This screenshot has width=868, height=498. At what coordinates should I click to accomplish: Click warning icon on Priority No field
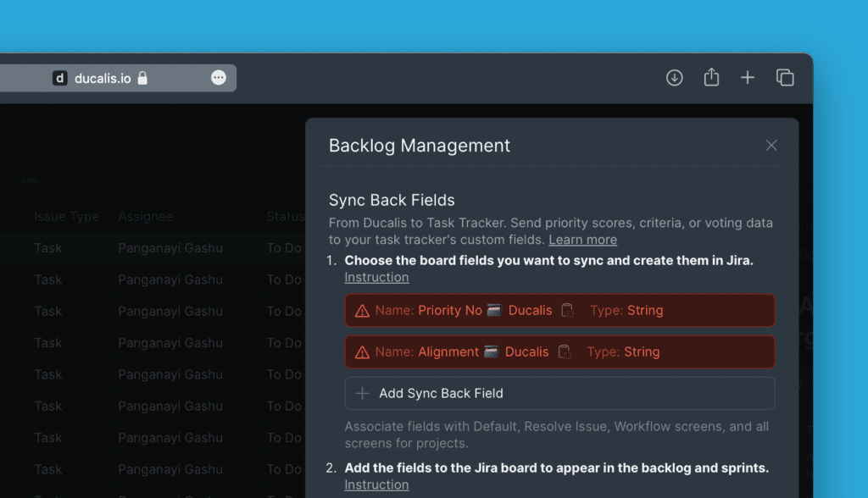coord(362,311)
